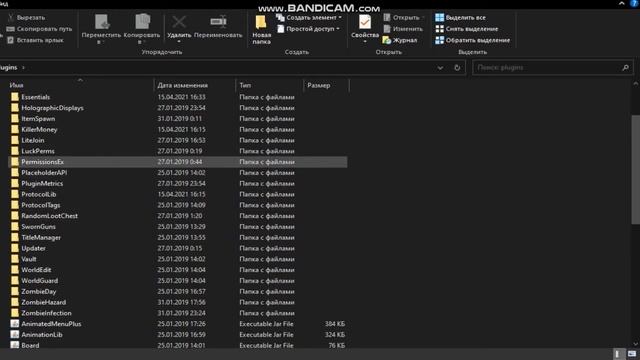Select the SwornGuns folder
The height and width of the screenshot is (360, 640).
point(178,227)
